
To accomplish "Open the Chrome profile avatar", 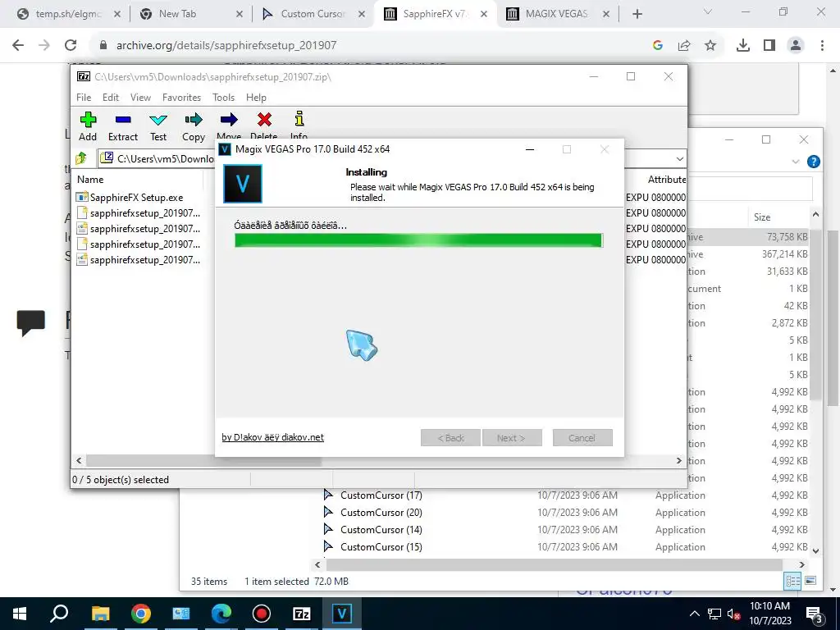I will [x=796, y=46].
